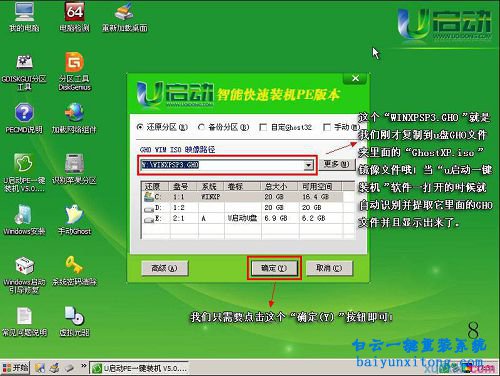
Task: Open 常见问题说明 document icon
Action: tap(24, 322)
